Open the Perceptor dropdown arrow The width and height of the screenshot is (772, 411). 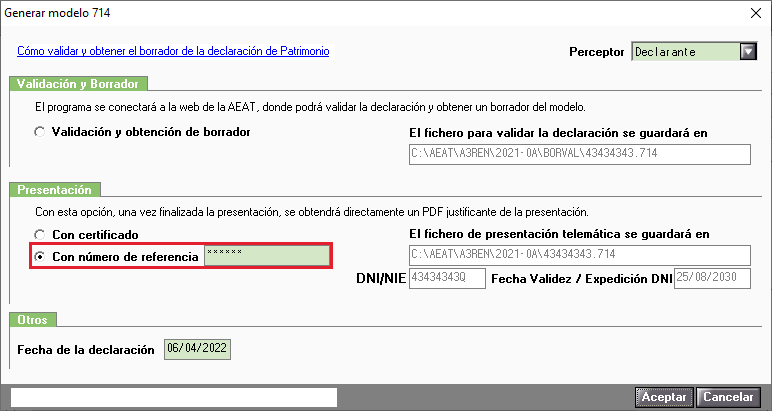click(748, 52)
